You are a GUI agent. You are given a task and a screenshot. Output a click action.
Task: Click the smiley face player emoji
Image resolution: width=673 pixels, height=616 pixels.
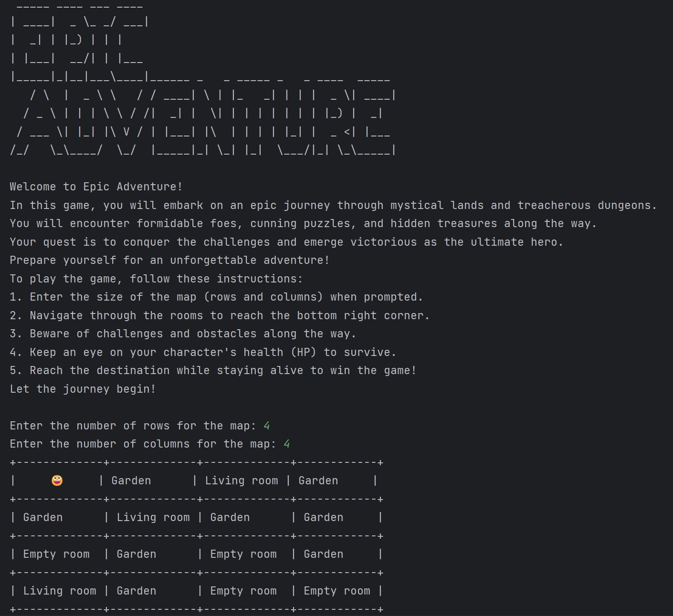[57, 480]
